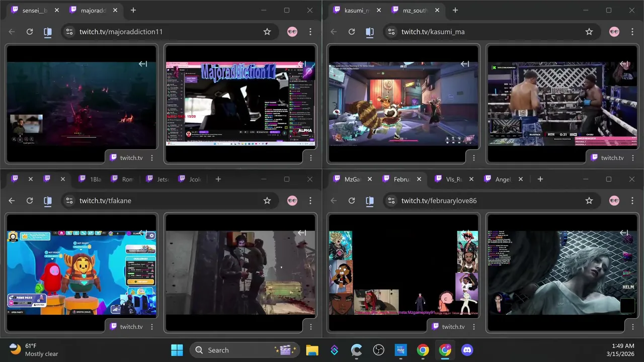Open site info icon beside twitch.tv/februarylove86
Viewport: 644px width, 362px height.
(x=391, y=201)
